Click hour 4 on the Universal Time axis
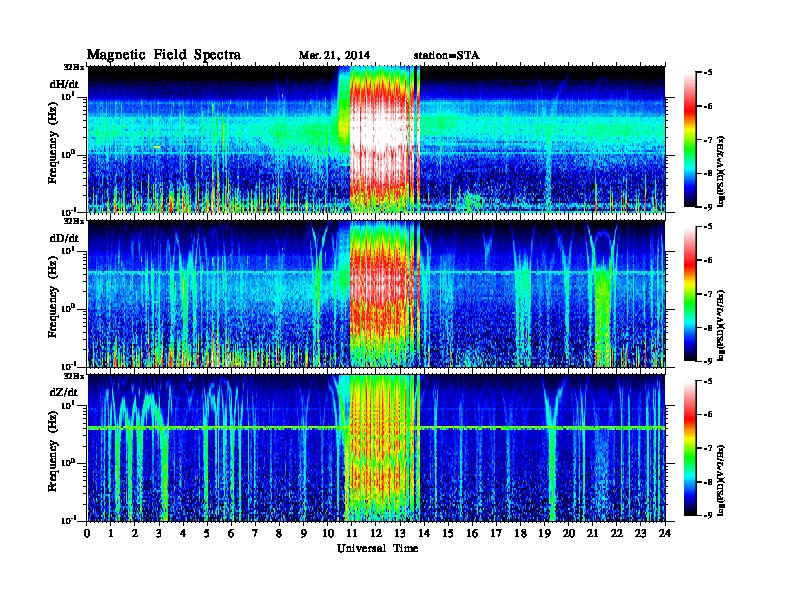Viewport: 792px width, 612px height. [x=183, y=534]
